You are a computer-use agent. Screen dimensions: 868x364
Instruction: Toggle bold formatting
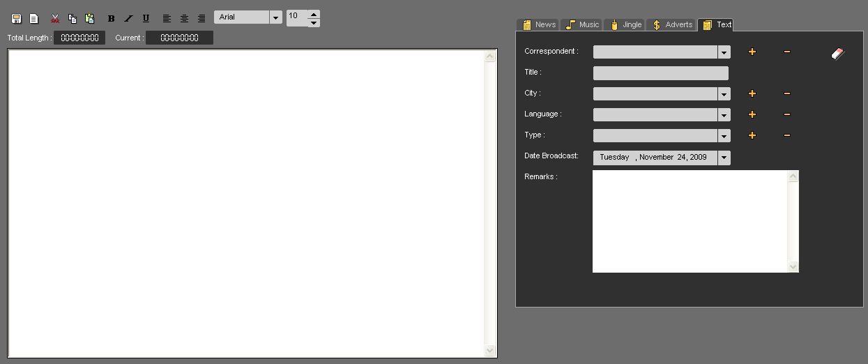(x=111, y=19)
